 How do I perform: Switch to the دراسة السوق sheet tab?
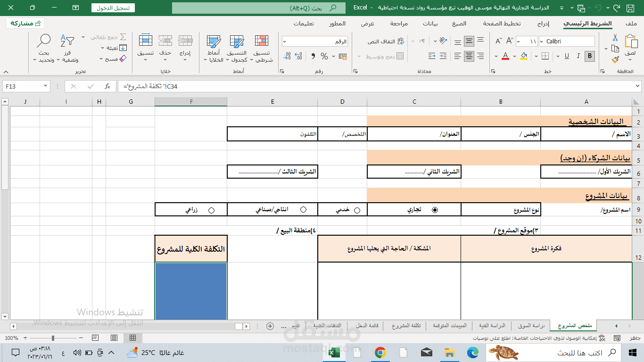pos(531,326)
